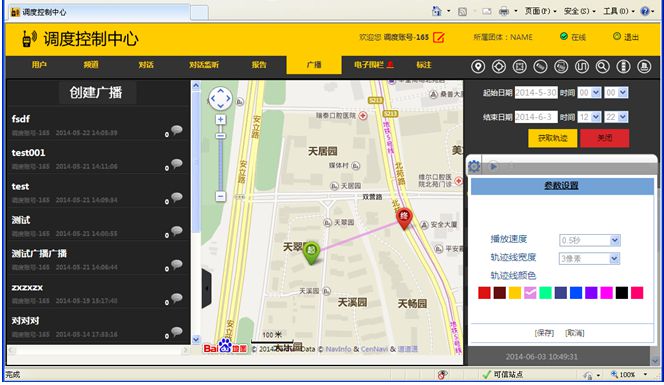Open the end time minute dropdown
This screenshot has width=664, height=385.
coord(616,117)
